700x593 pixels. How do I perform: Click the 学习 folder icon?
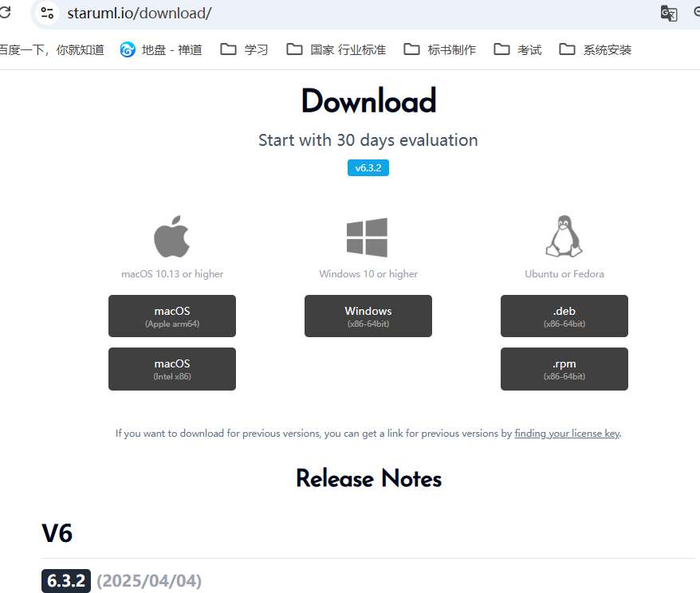tap(228, 49)
